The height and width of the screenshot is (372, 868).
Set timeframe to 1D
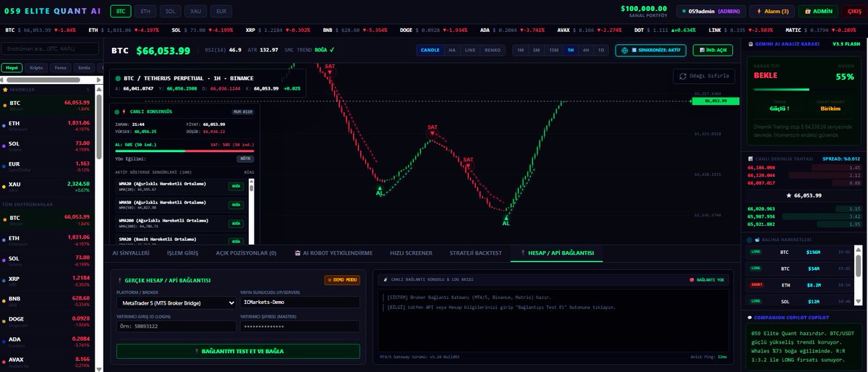click(x=600, y=51)
